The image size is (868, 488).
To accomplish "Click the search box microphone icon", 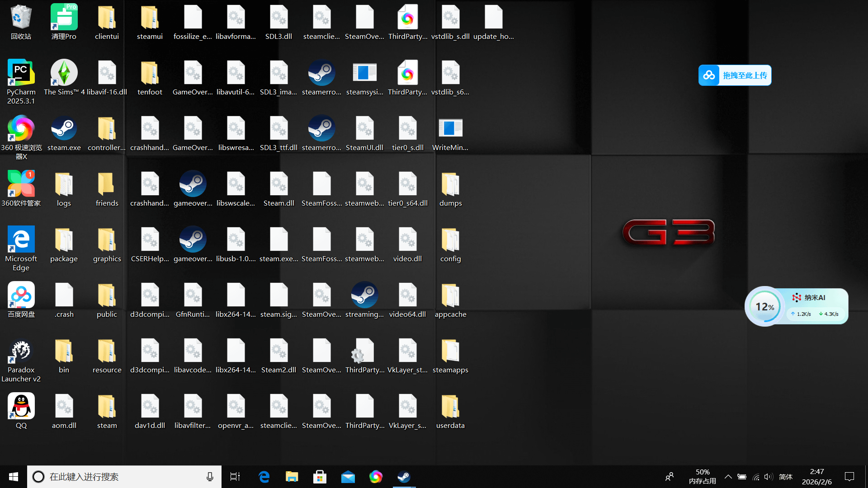I will 210,477.
